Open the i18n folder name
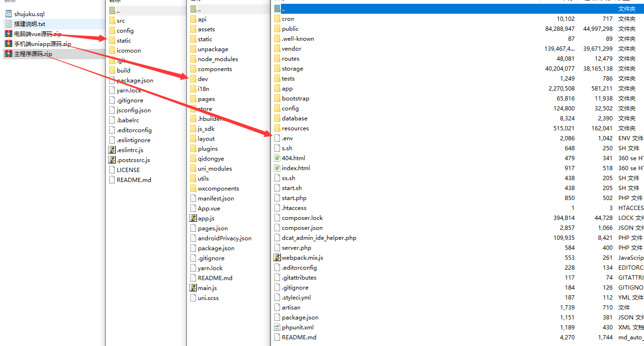Viewport: 644px width, 346px height. click(204, 89)
